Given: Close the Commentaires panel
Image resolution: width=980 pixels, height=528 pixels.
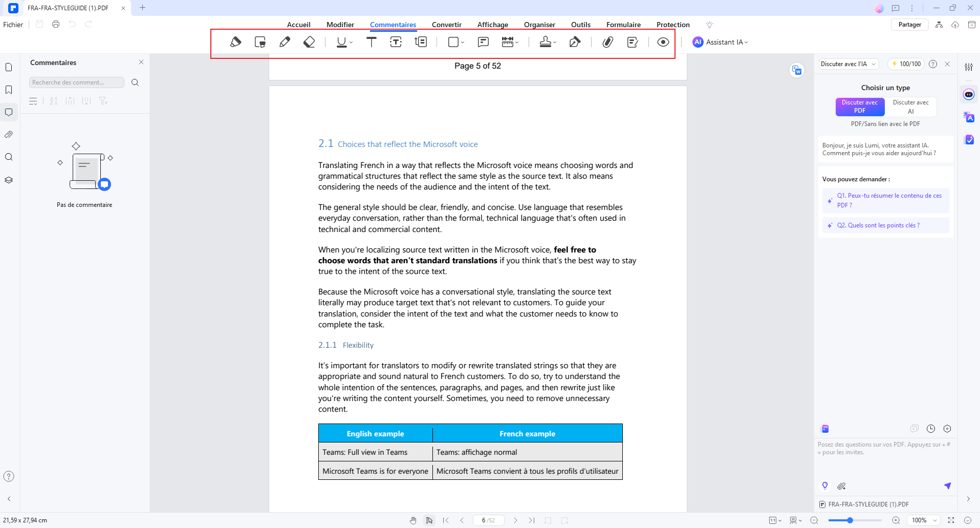Looking at the screenshot, I should coord(141,62).
